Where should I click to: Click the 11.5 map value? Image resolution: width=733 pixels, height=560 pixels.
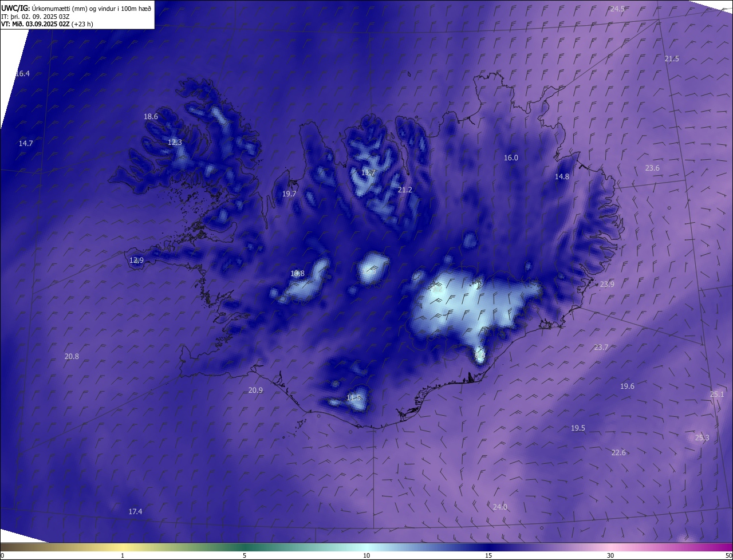pyautogui.click(x=354, y=398)
